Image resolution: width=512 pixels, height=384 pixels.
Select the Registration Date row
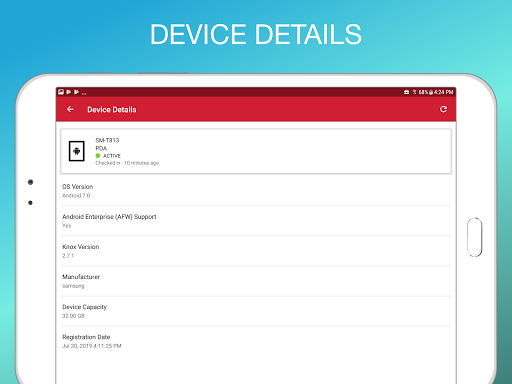[256, 341]
